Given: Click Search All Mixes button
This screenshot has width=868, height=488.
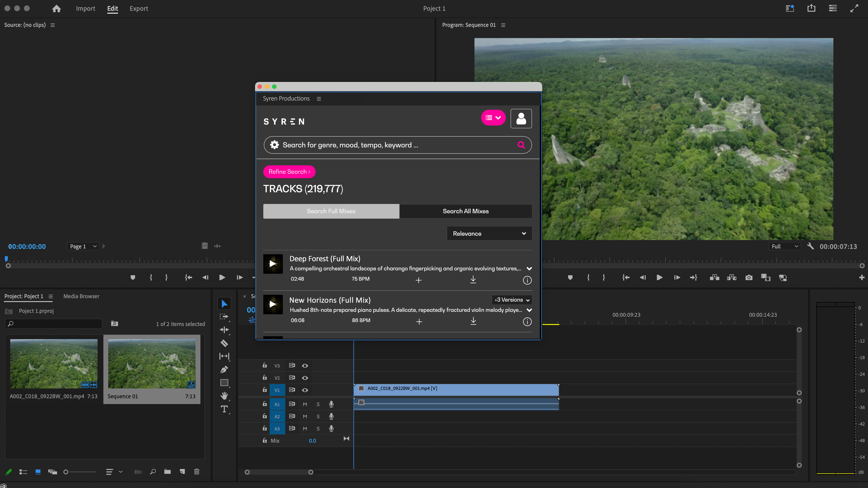Looking at the screenshot, I should click(465, 211).
